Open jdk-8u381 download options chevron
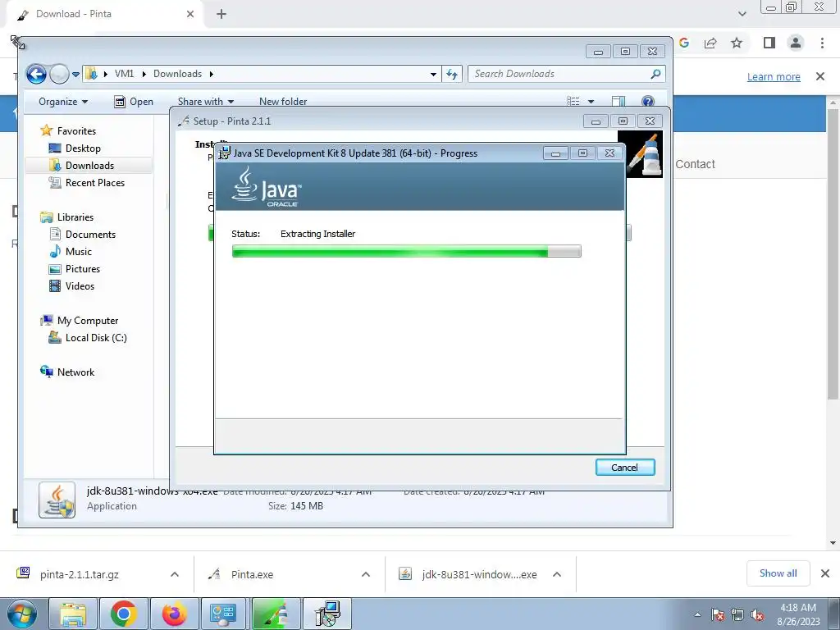840x630 pixels. click(x=557, y=574)
